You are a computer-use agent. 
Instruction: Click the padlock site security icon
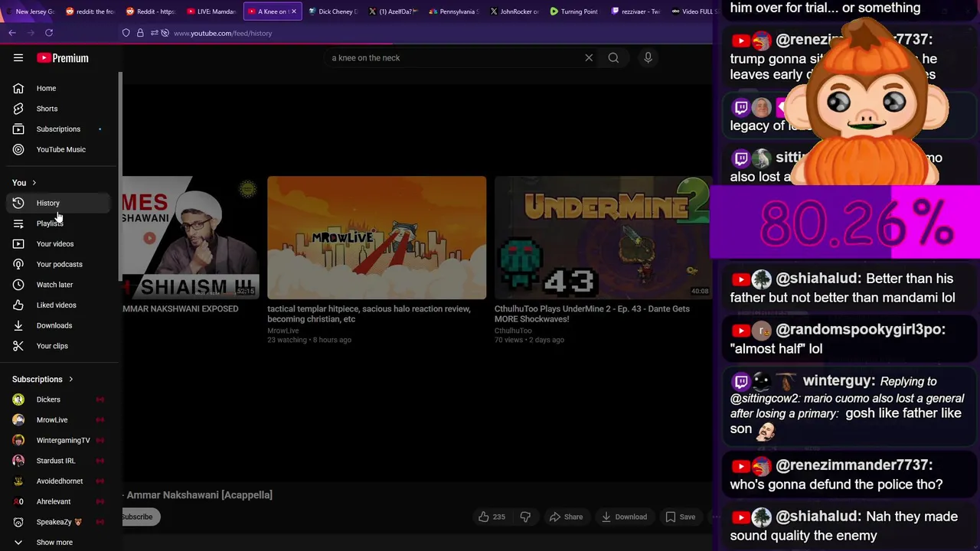(x=140, y=33)
